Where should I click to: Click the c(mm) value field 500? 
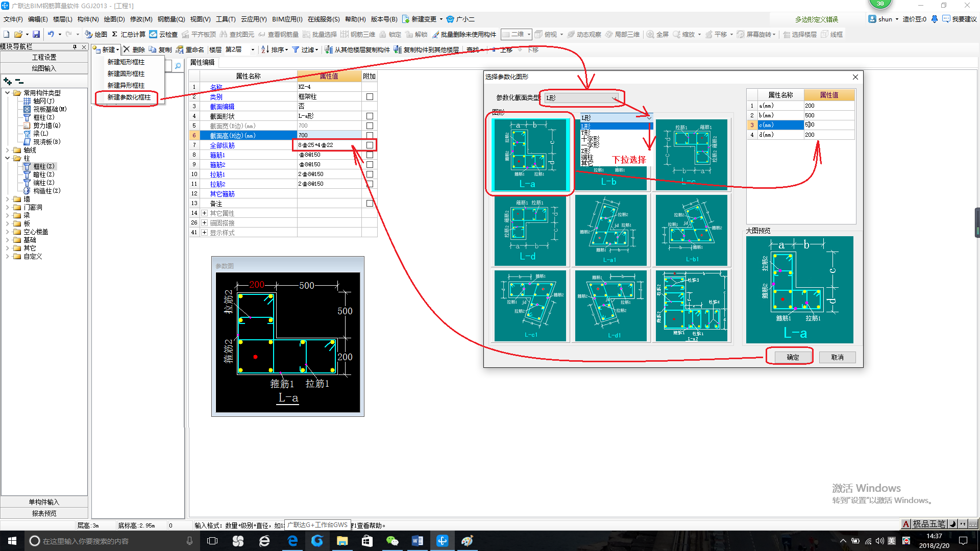pyautogui.click(x=828, y=125)
